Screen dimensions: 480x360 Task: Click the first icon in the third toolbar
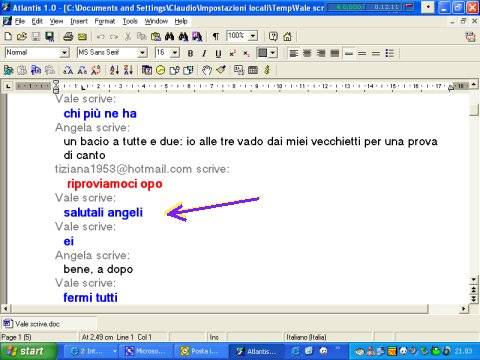point(8,70)
